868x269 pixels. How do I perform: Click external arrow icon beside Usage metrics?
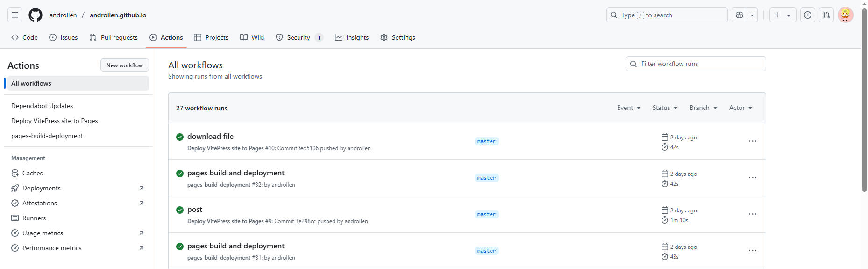[142, 233]
